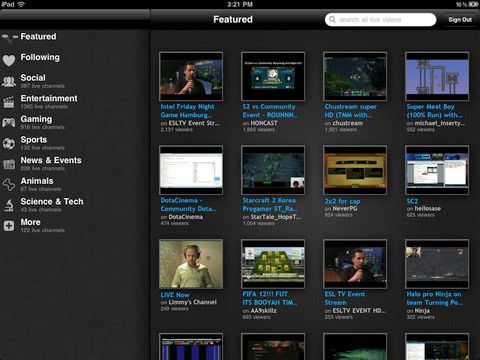
Task: Open Super Meat Boy stream thumbnail
Action: [x=437, y=76]
